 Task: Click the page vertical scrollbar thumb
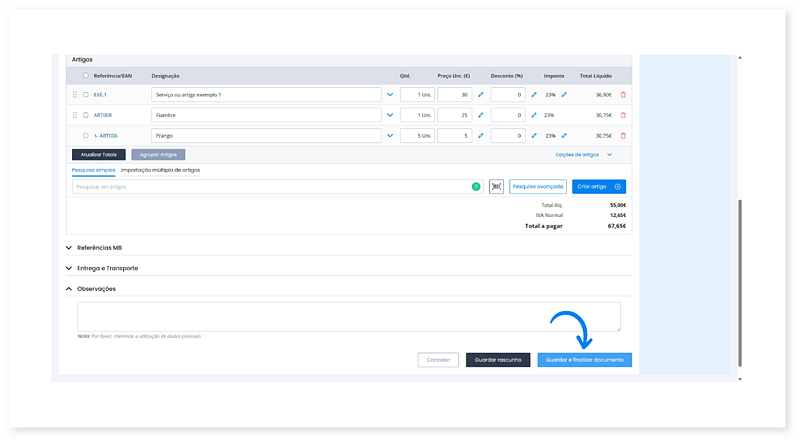pyautogui.click(x=740, y=283)
